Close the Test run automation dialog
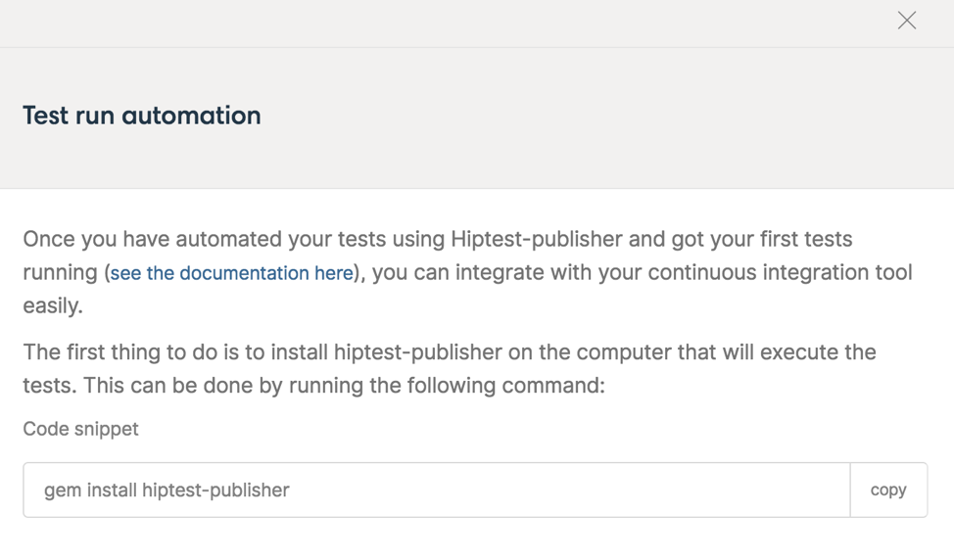 (907, 21)
